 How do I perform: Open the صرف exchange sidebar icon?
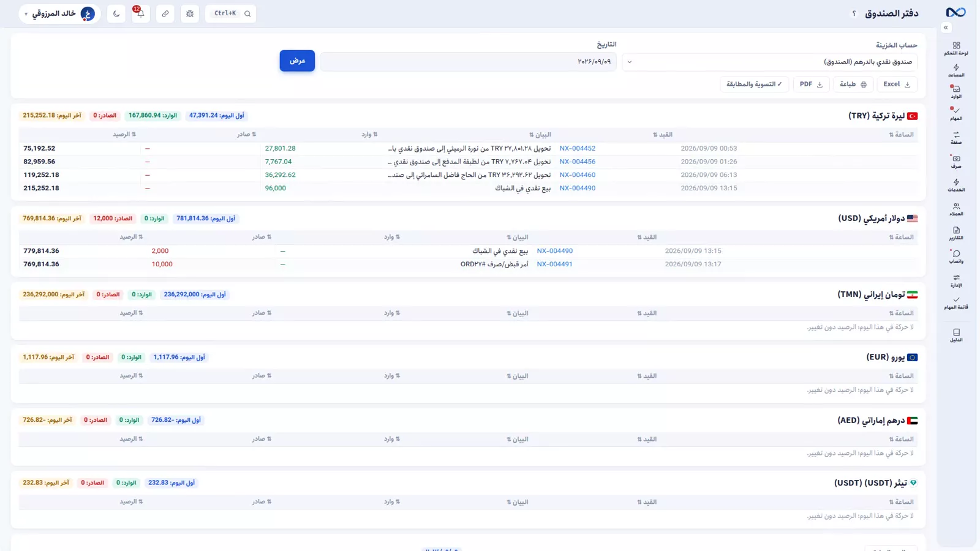pyautogui.click(x=956, y=162)
